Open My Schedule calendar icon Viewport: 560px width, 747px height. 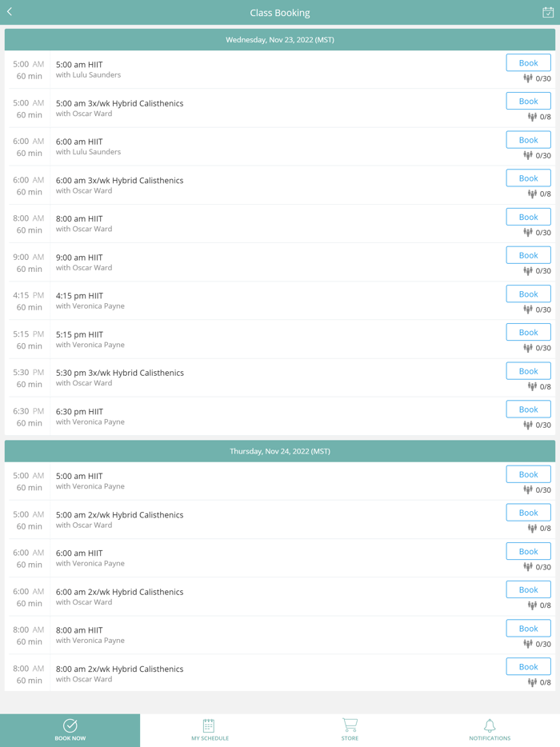point(209,725)
